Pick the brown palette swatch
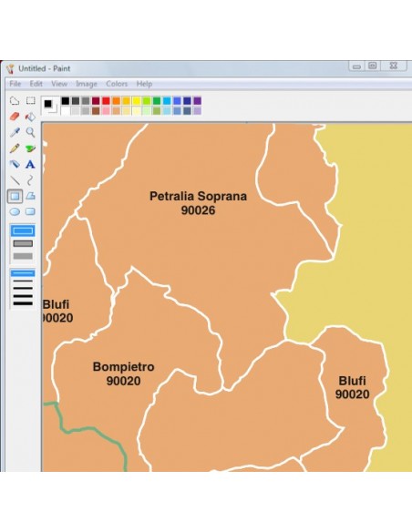 [96, 110]
